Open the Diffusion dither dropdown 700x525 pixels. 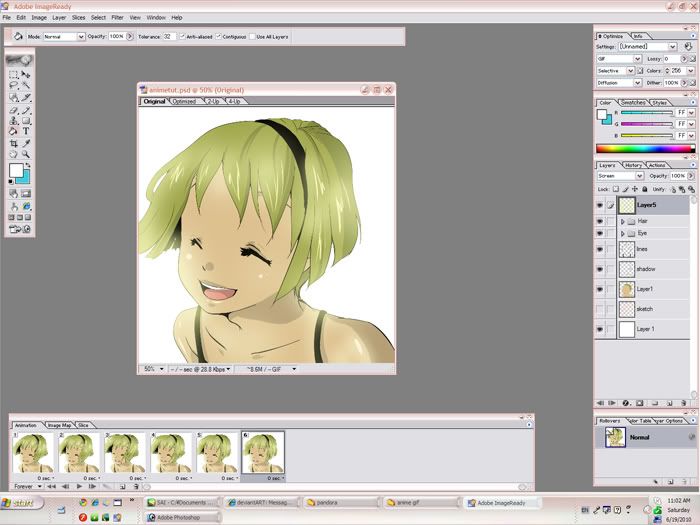pos(619,83)
